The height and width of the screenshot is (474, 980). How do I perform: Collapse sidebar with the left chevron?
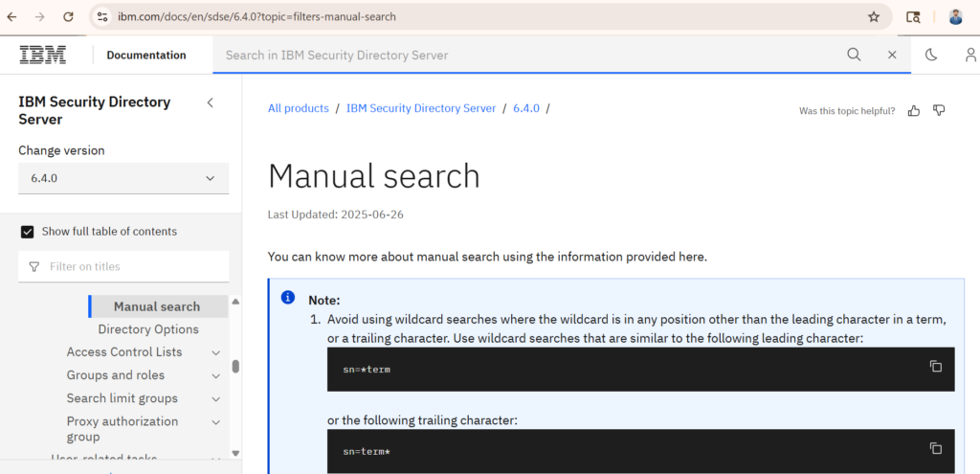(x=211, y=102)
